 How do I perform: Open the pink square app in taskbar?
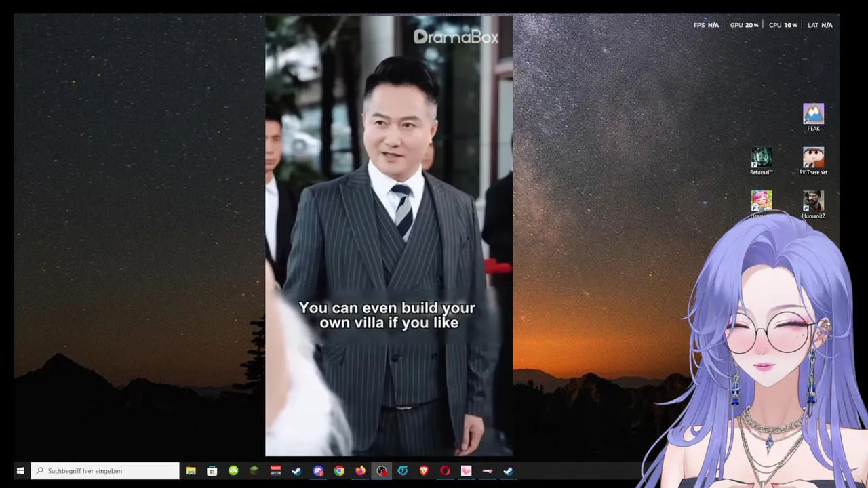466,471
